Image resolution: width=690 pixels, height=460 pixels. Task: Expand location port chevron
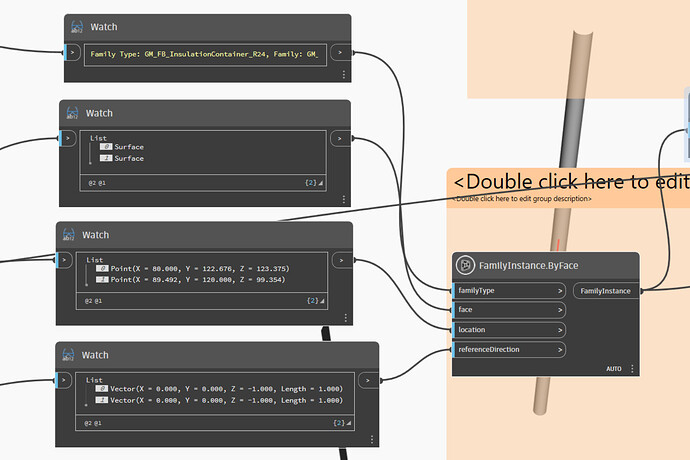(560, 330)
